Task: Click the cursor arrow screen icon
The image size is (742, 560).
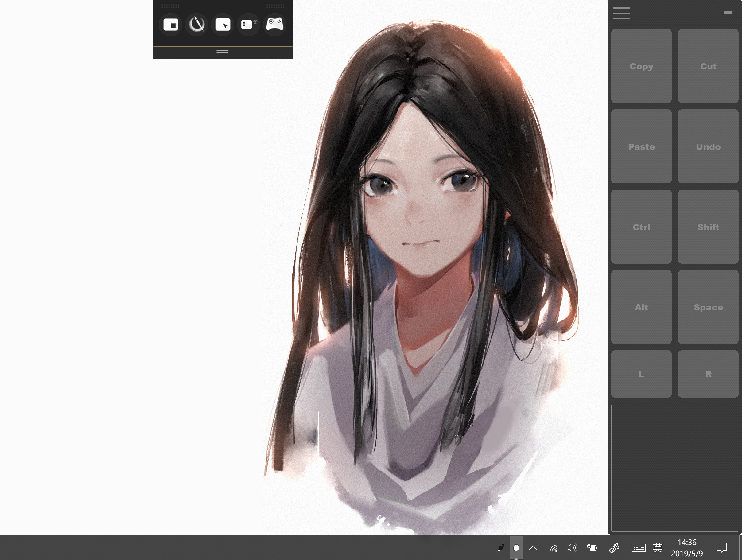Action: [223, 25]
